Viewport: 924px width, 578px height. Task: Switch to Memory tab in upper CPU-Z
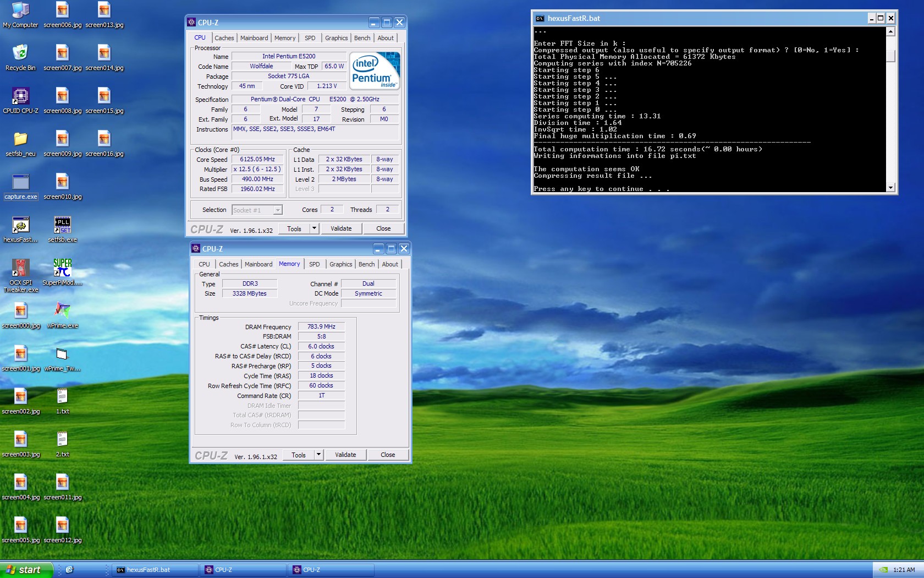(x=285, y=38)
